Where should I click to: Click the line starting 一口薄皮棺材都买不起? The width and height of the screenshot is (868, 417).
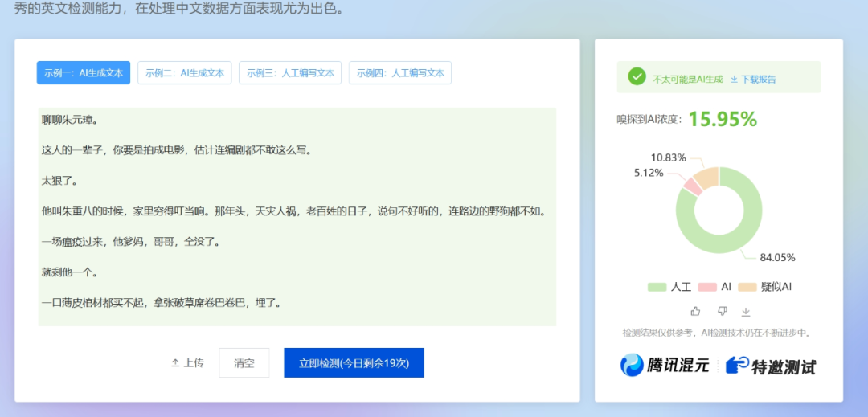[x=164, y=303]
